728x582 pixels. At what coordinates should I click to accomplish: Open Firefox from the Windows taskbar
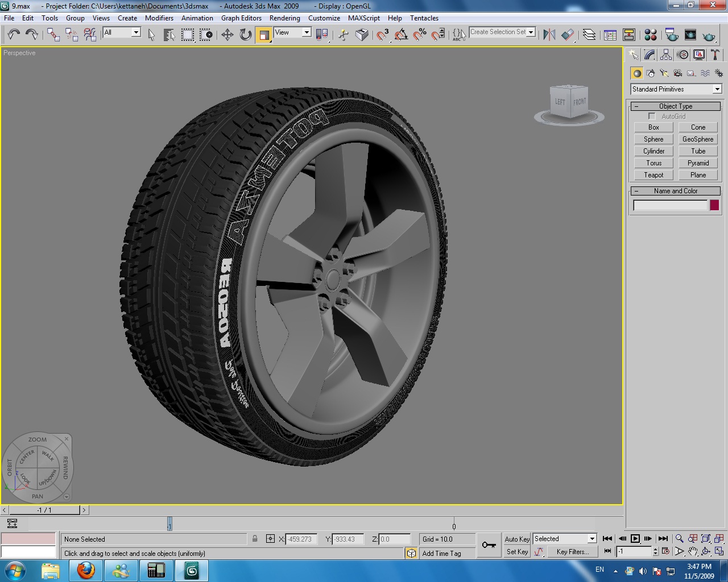[x=86, y=570]
